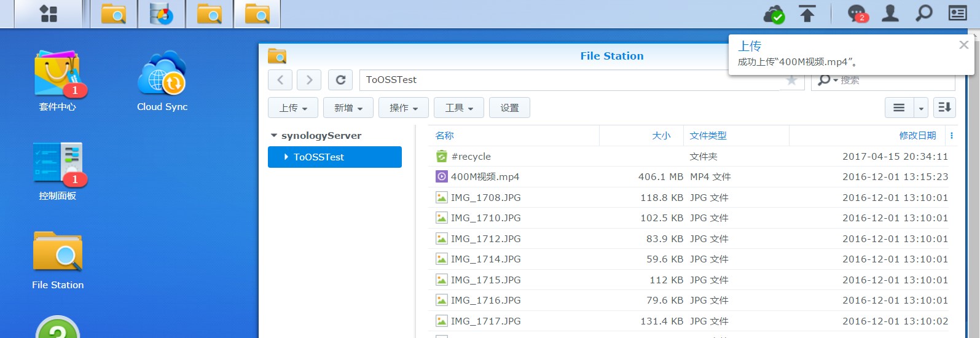
Task: Click the File Station window title
Action: pos(612,56)
